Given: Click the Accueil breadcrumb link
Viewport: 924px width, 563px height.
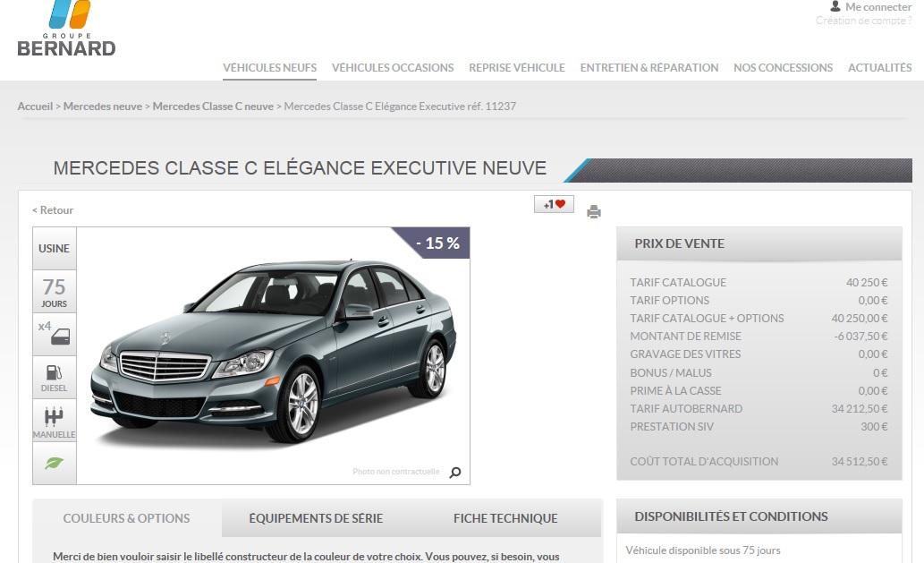Looking at the screenshot, I should click(x=35, y=107).
